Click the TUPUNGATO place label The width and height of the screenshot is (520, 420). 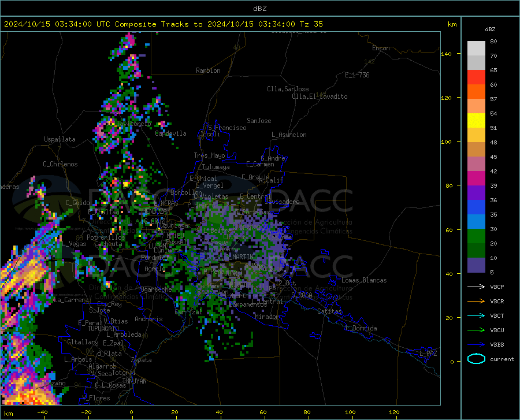(x=103, y=329)
